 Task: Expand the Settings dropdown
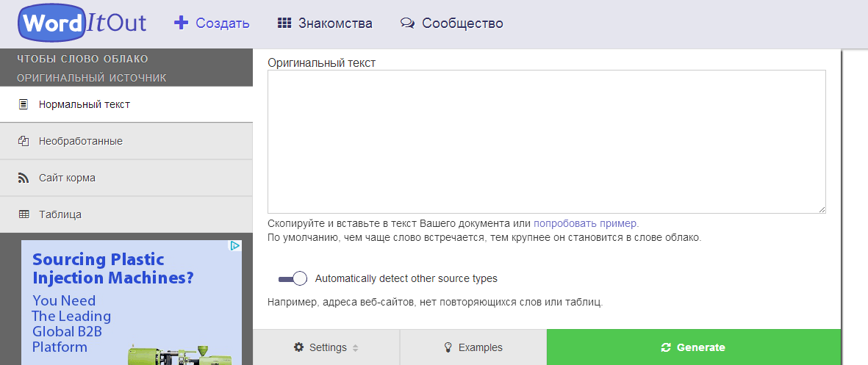326,347
